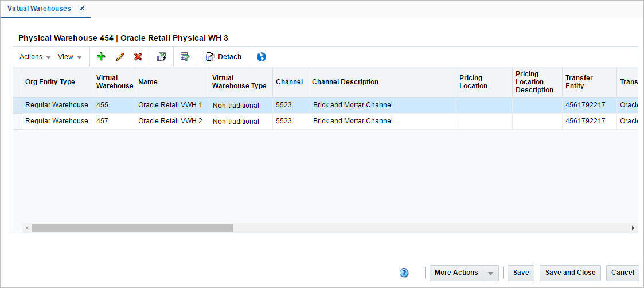Click the Pricing Location column header
This screenshot has width=644, height=288.
pyautogui.click(x=484, y=82)
